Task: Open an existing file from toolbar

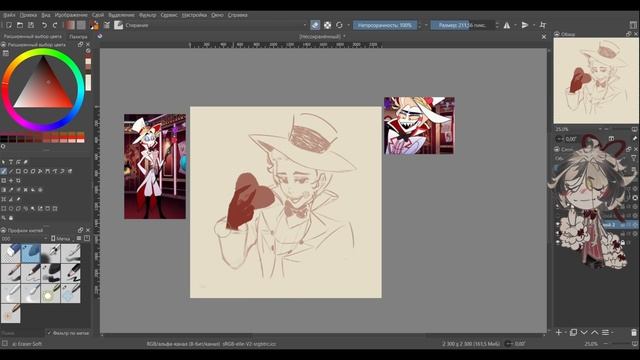Action: click(x=20, y=25)
